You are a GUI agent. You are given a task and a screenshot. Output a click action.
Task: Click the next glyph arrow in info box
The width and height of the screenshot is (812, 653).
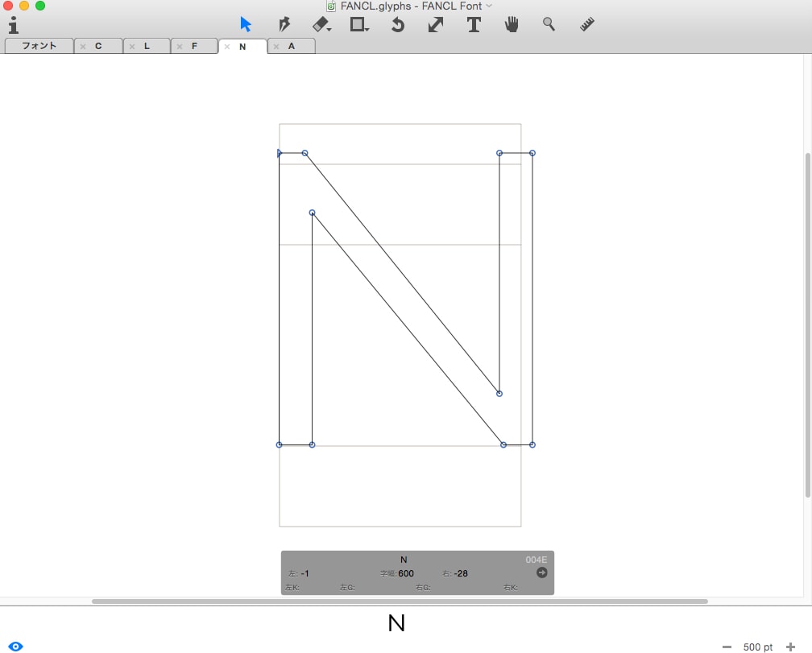coord(541,572)
